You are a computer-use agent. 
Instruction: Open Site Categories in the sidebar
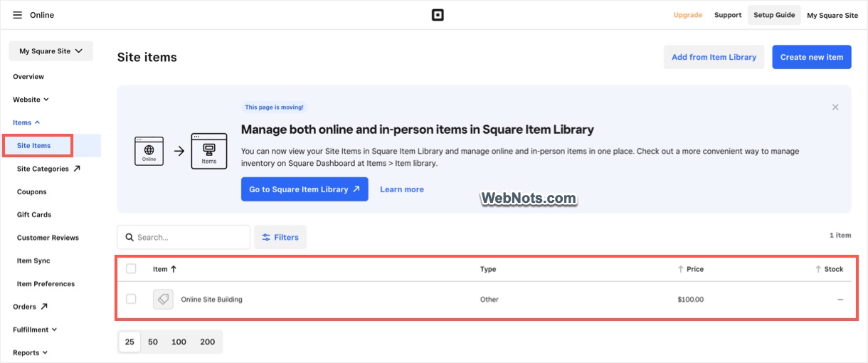(x=48, y=169)
